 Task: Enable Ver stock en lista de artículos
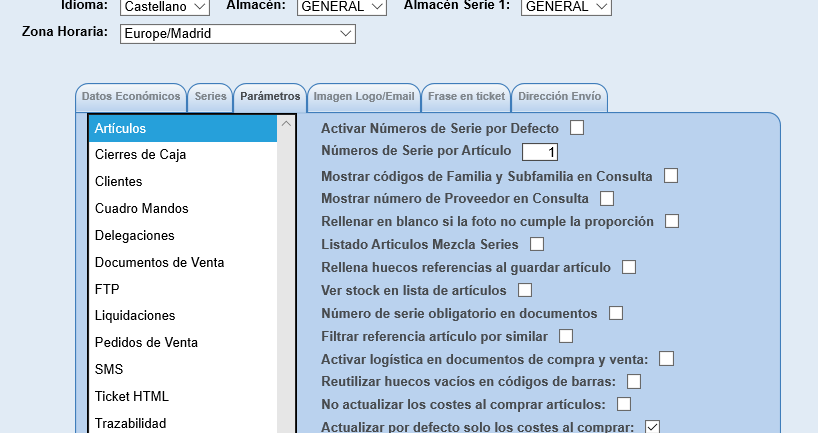click(x=525, y=290)
